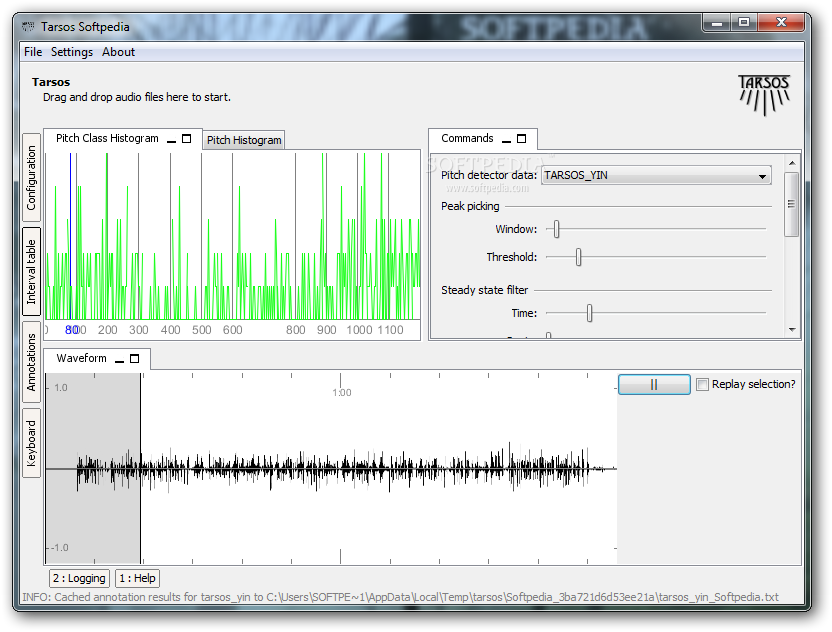Viewport: 832px width, 632px height.
Task: Click the 'Drag and drop audio files' text
Action: [137, 97]
